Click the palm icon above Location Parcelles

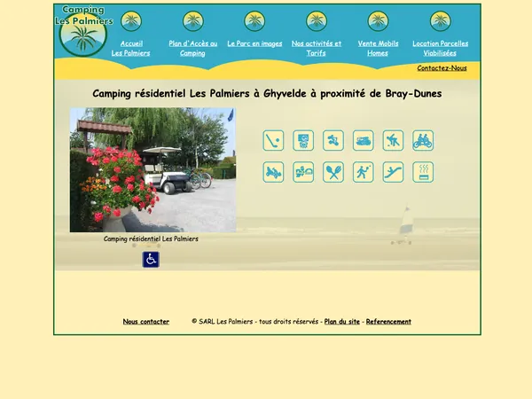[441, 21]
